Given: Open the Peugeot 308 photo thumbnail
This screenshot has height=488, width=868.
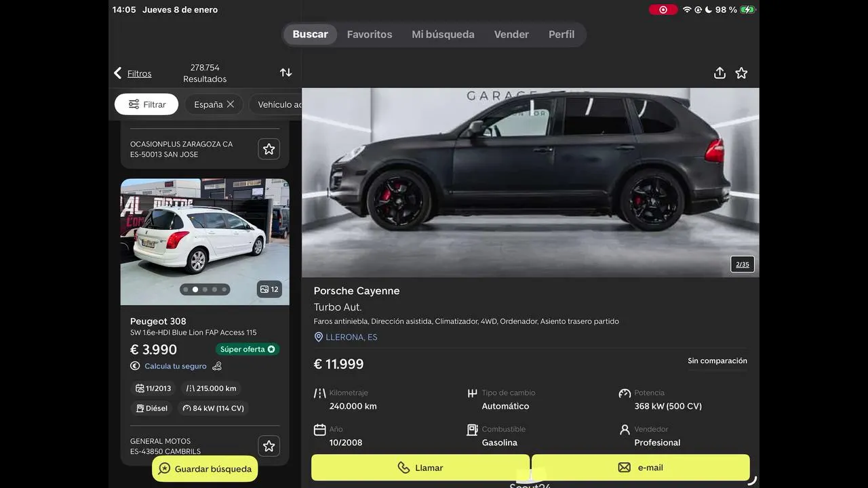Looking at the screenshot, I should 205,242.
